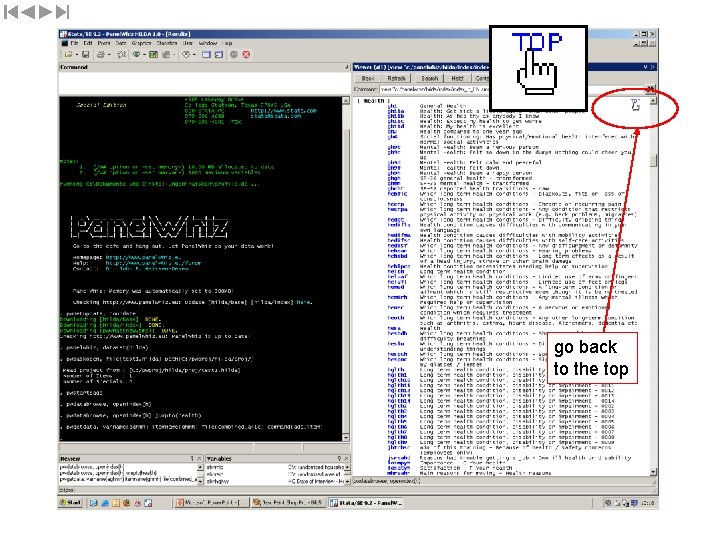This screenshot has height=540, width=720.
Task: Click the Help! button in Viewer
Action: (x=457, y=79)
